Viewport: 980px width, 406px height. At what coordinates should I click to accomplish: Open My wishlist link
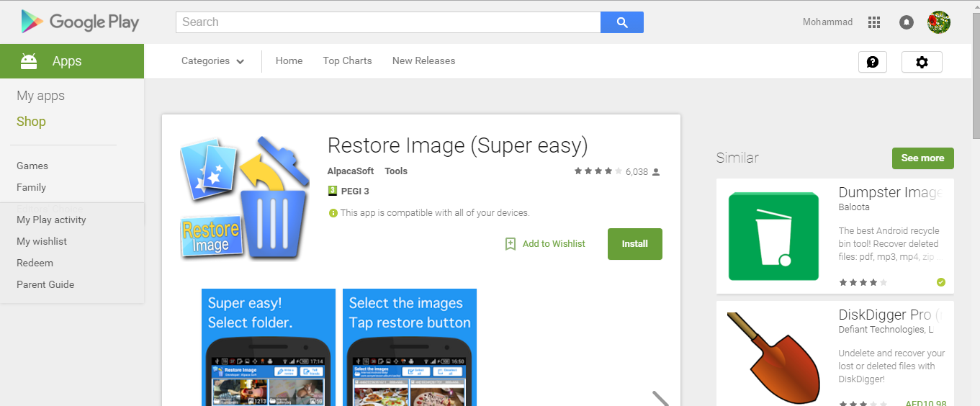(x=42, y=242)
